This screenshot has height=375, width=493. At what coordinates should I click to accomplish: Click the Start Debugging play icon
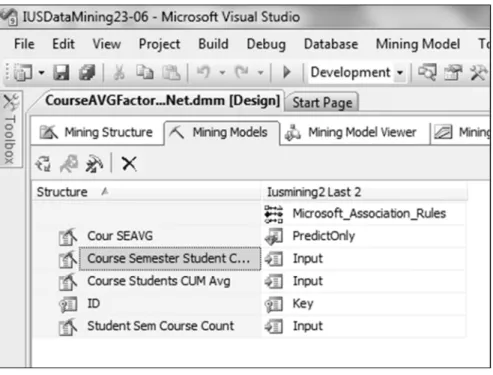click(x=287, y=72)
